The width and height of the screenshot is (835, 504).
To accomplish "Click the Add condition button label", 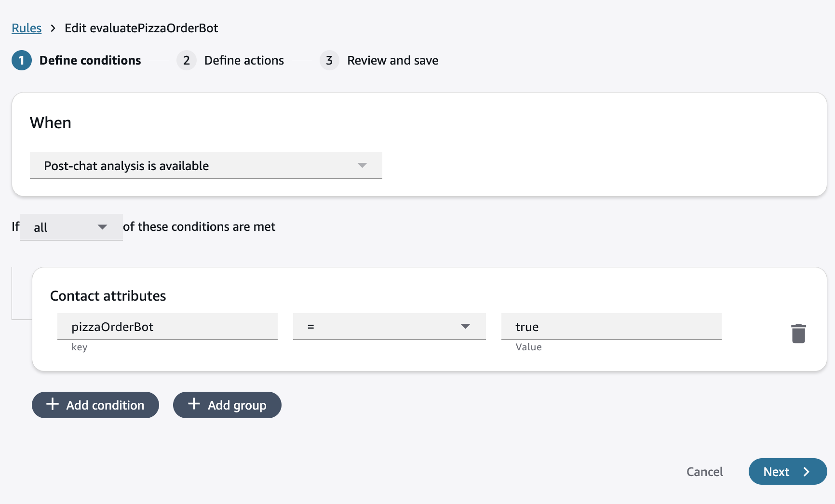I will pyautogui.click(x=105, y=405).
